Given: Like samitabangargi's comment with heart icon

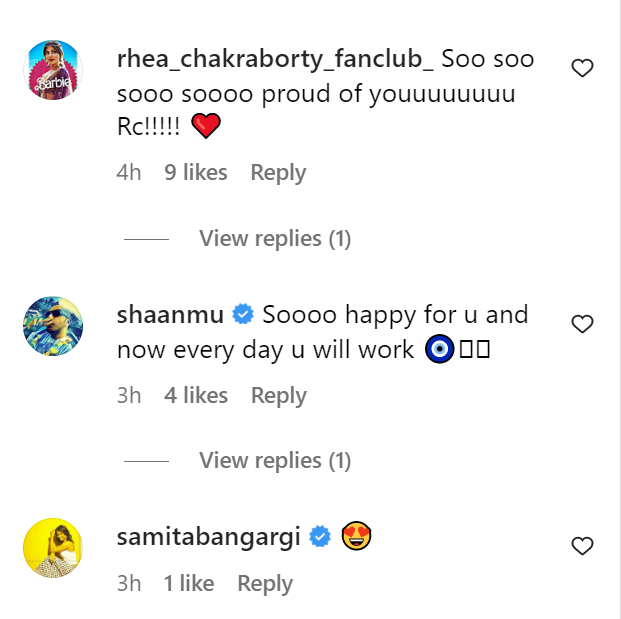Looking at the screenshot, I should (x=582, y=546).
